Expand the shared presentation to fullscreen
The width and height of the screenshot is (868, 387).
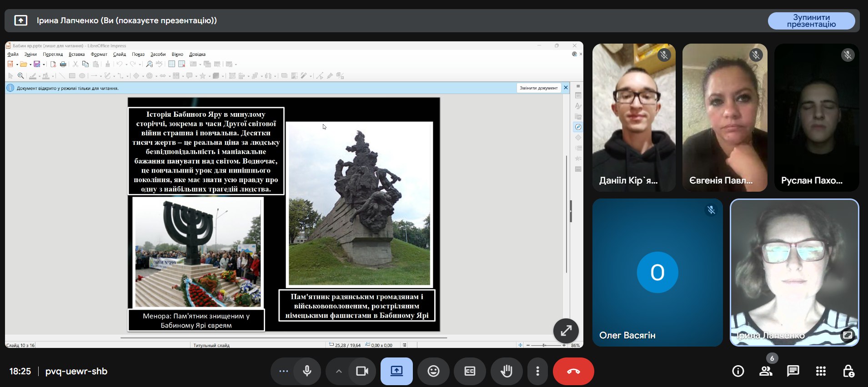click(x=566, y=331)
